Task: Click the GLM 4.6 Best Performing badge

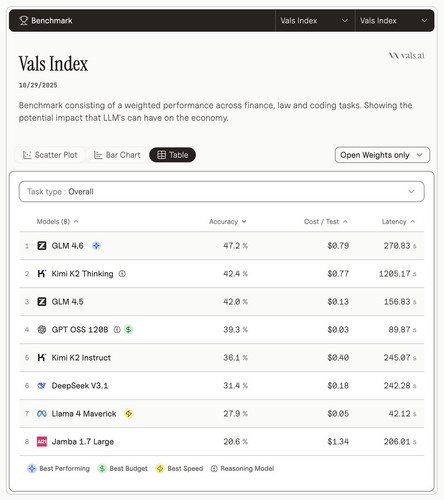Action: tap(96, 246)
